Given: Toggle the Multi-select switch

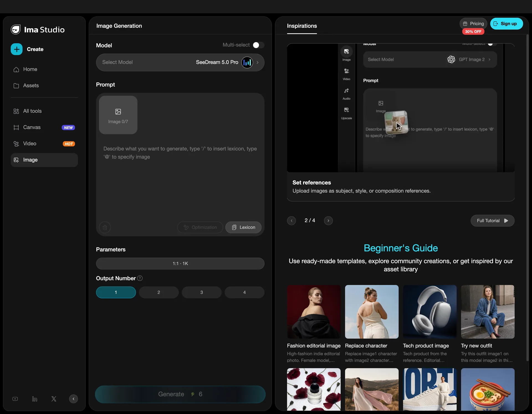Looking at the screenshot, I should [x=259, y=45].
